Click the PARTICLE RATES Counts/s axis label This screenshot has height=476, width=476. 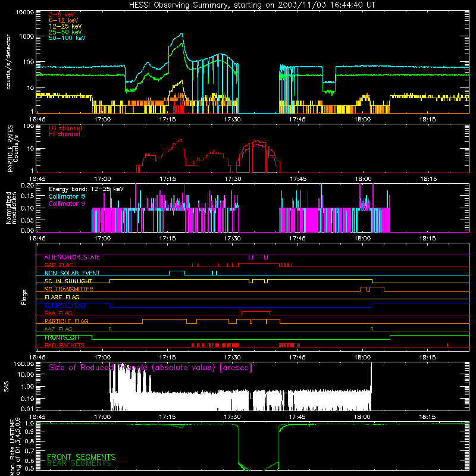tap(12, 149)
